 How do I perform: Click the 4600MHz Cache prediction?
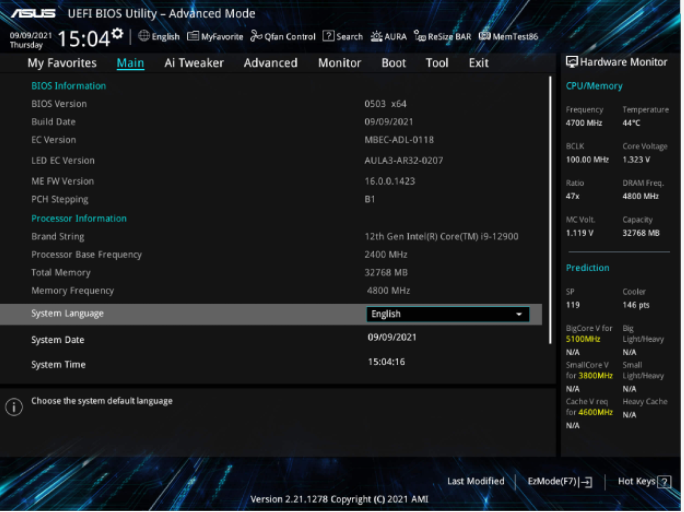[x=595, y=413]
